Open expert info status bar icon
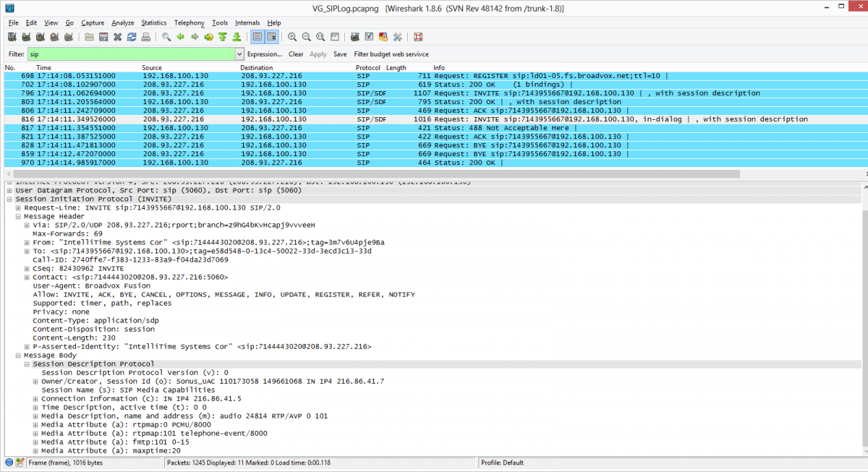 [x=9, y=463]
